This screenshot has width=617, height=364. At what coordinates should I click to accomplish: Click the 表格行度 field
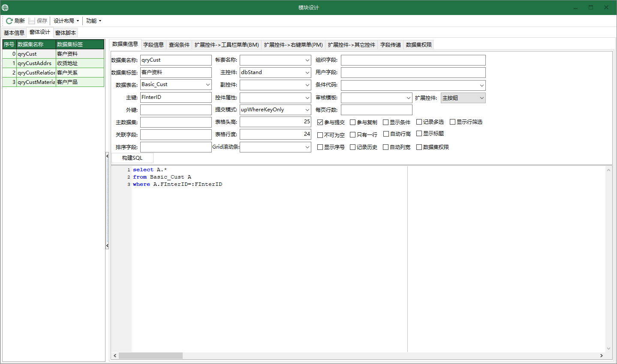275,134
